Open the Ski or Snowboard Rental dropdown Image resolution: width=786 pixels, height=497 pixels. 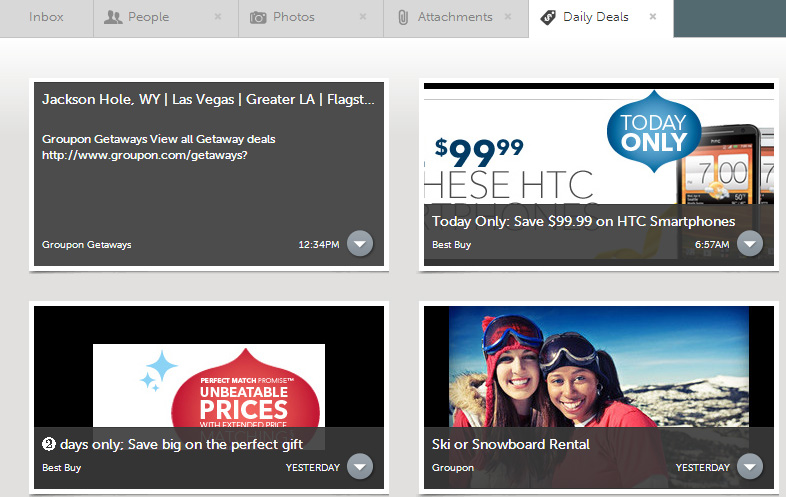(x=750, y=467)
